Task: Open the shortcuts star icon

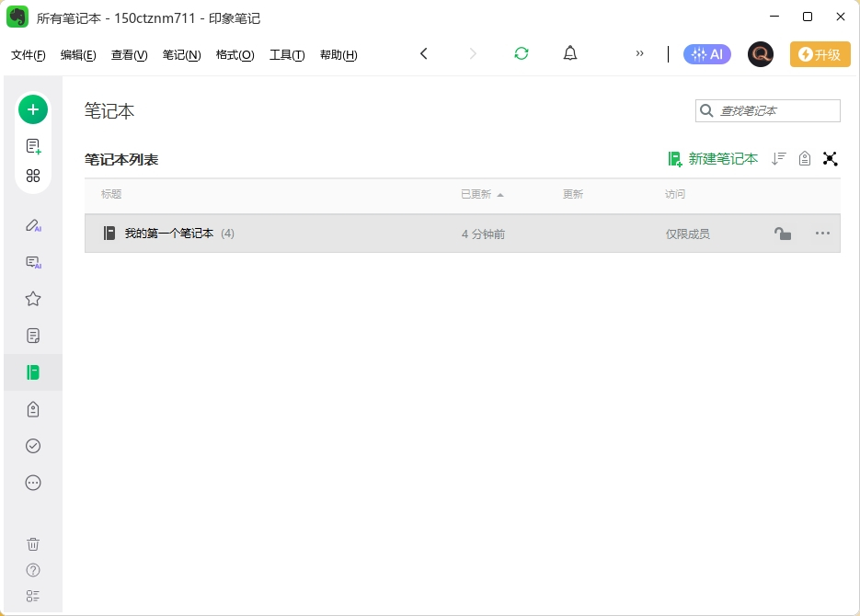Action: (33, 298)
